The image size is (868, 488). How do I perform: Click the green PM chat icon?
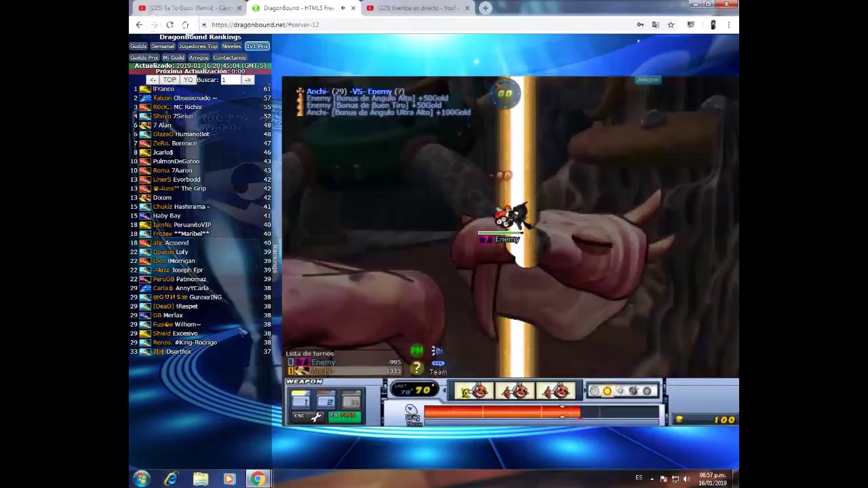point(416,350)
